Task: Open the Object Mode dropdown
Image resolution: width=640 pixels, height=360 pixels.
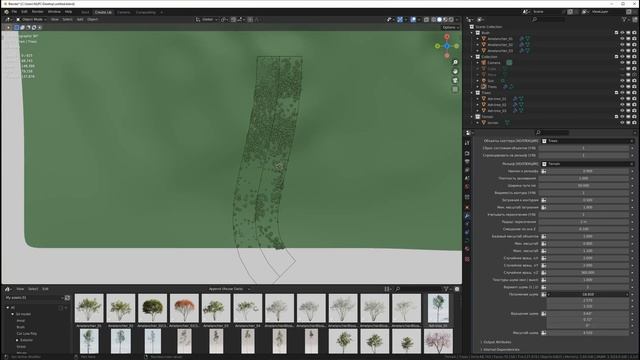Action: (x=31, y=19)
